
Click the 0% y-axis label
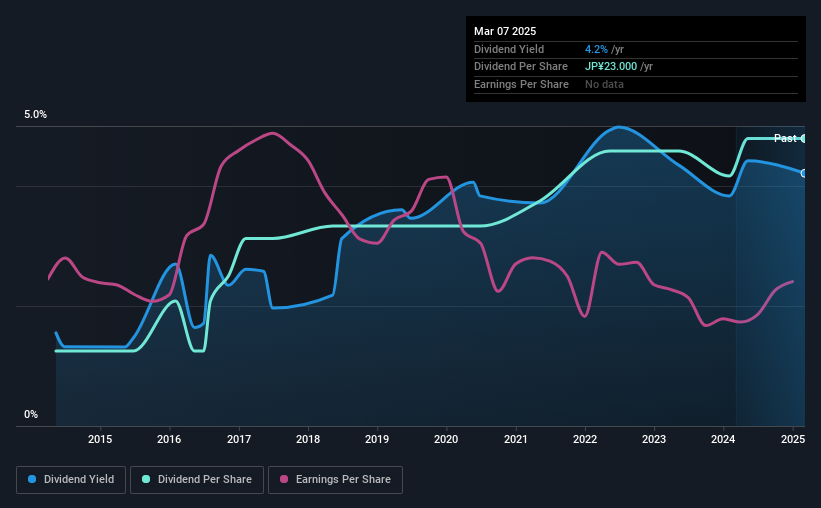click(31, 414)
